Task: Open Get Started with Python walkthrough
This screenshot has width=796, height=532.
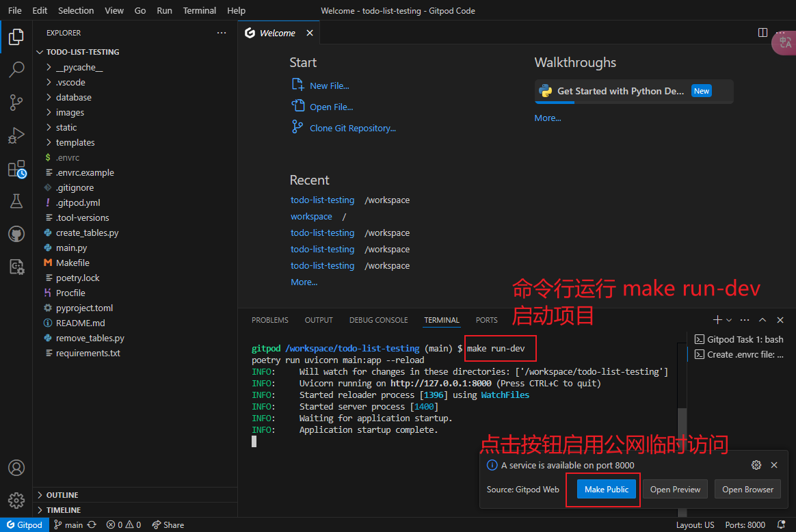Action: click(633, 92)
